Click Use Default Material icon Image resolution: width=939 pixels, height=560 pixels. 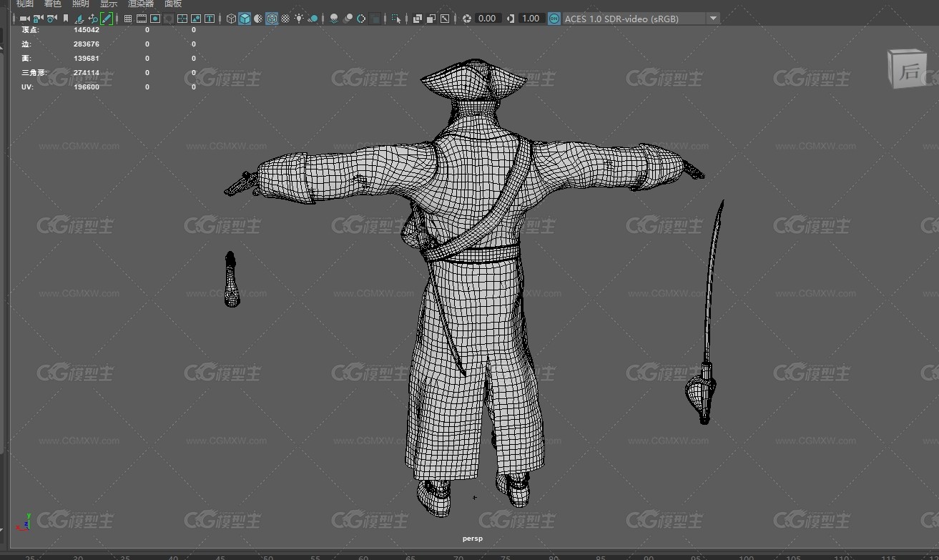(x=257, y=19)
